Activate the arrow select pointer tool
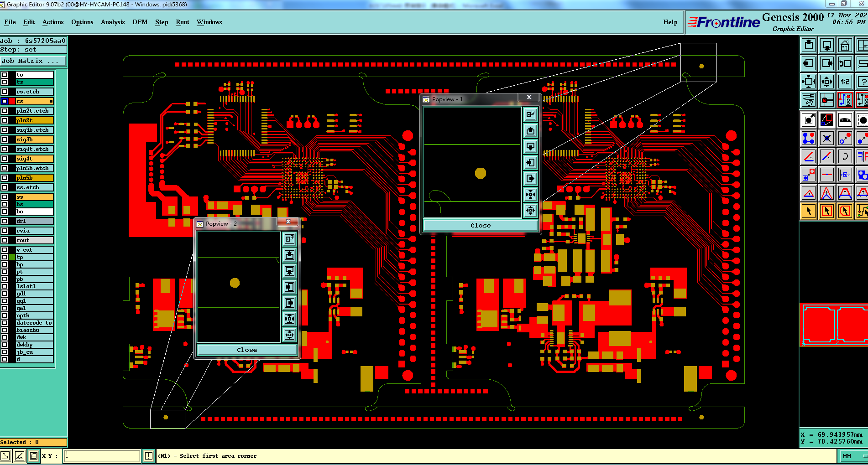 809,211
